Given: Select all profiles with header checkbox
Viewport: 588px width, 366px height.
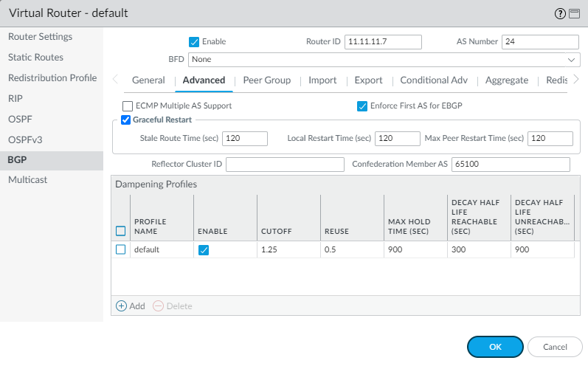Looking at the screenshot, I should click(121, 231).
